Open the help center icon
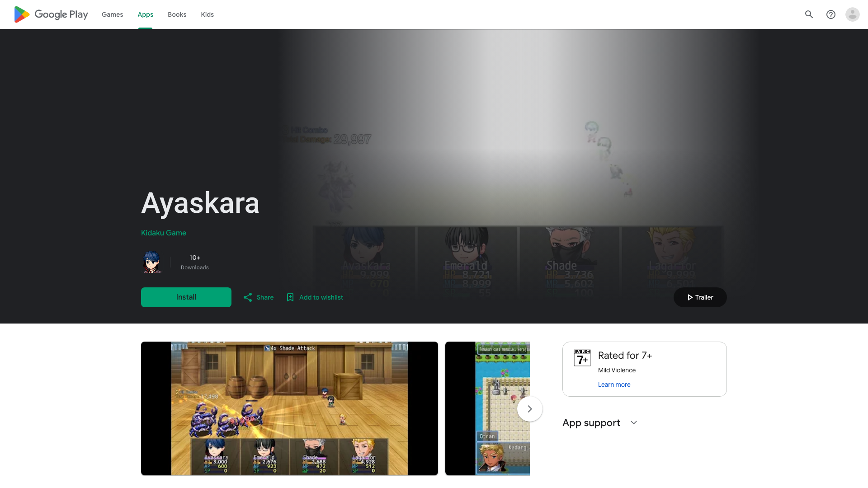The image size is (868, 488). click(x=831, y=14)
